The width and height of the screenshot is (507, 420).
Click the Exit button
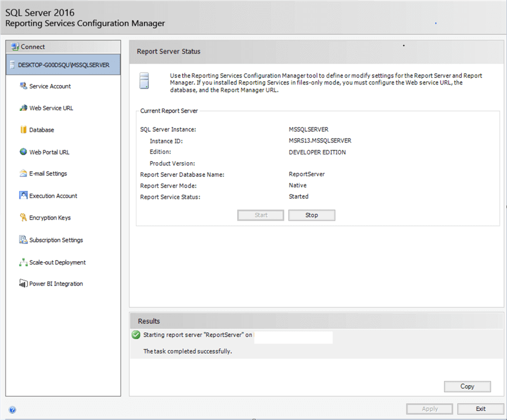[x=480, y=409]
